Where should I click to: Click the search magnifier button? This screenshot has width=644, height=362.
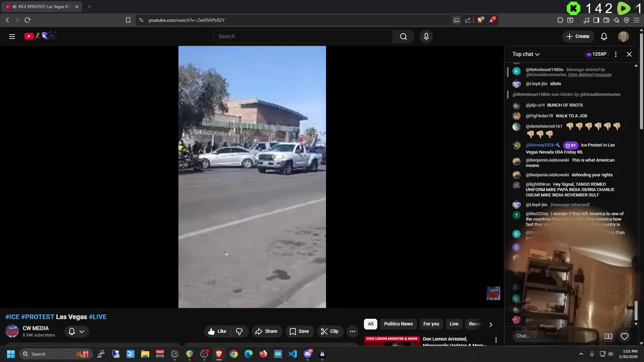(x=404, y=36)
